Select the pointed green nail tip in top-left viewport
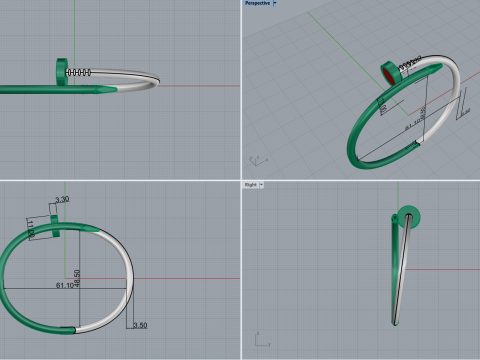The image size is (480, 360). pos(106,89)
